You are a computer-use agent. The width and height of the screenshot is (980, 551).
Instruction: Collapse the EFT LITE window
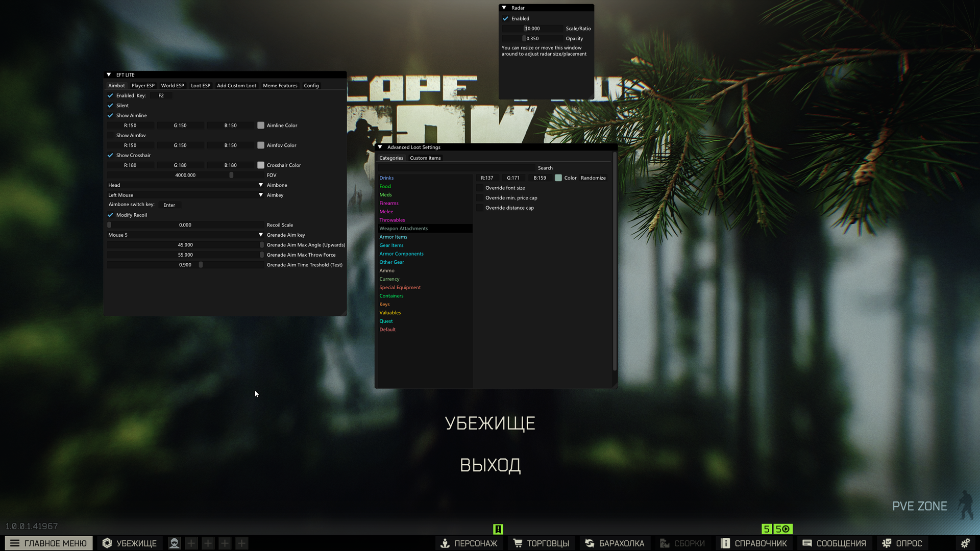(x=109, y=74)
